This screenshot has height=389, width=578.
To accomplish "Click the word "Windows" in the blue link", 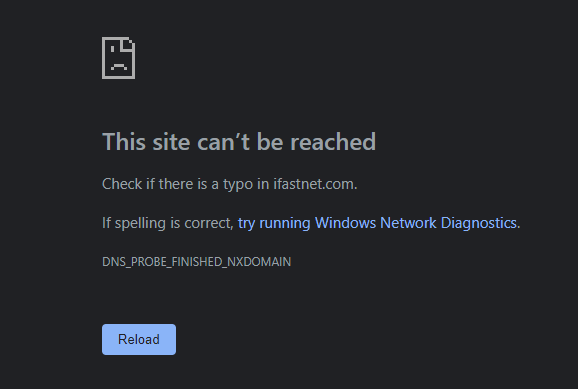I will coord(345,223).
